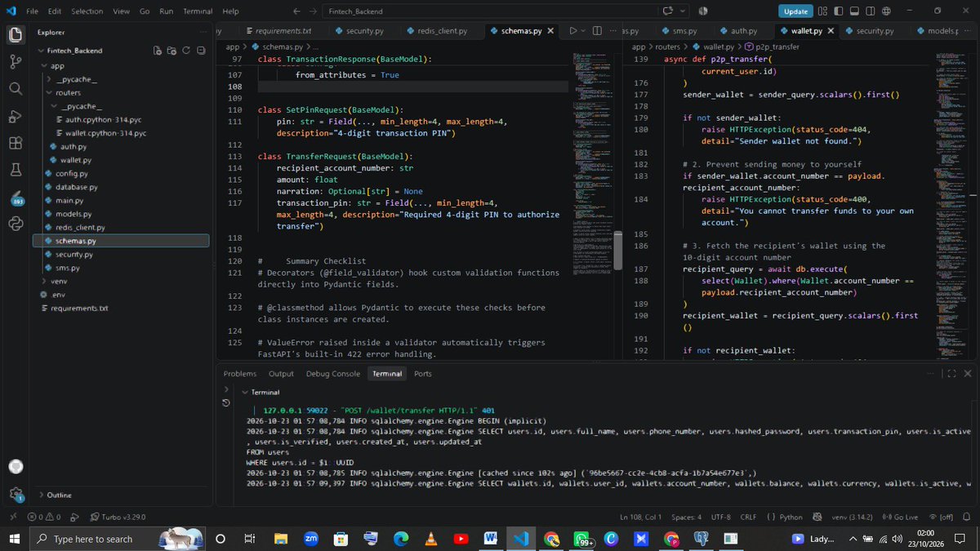980x551 pixels.
Task: Open the Extensions view
Action: (16, 143)
